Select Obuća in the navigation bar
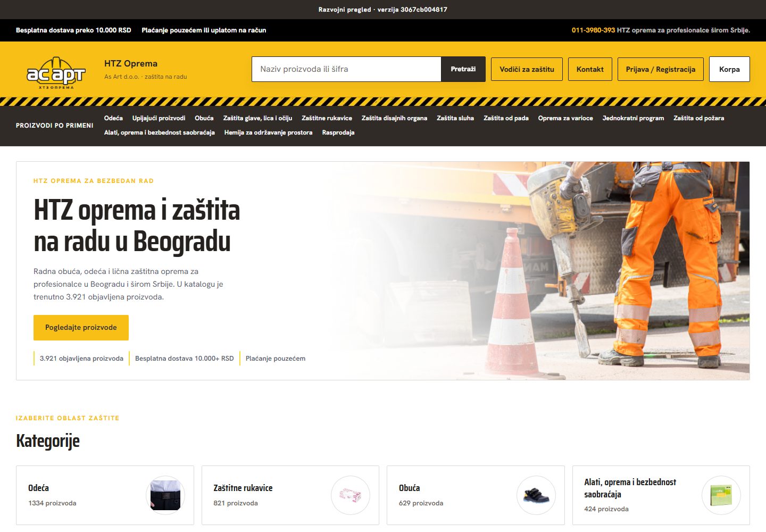Screen dimensions: 766x532 204,118
